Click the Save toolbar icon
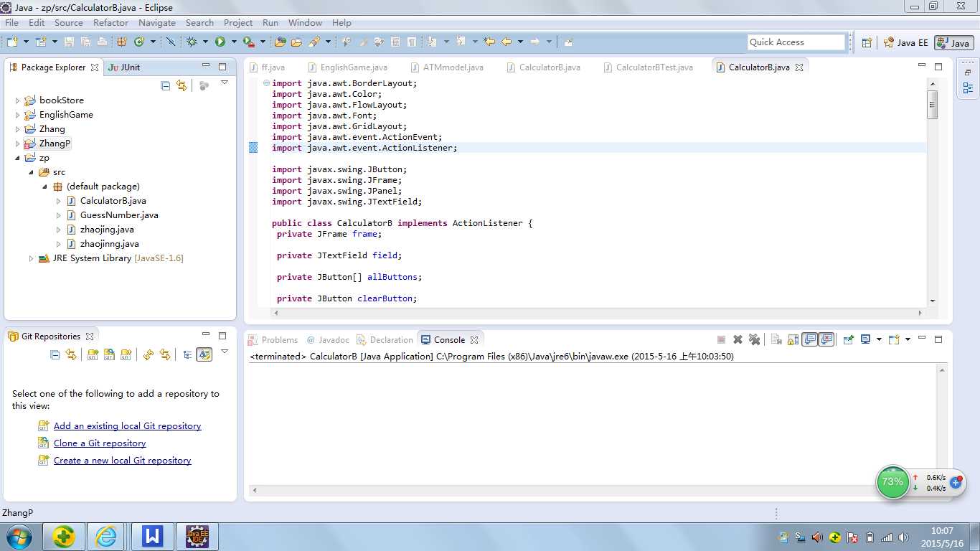The image size is (980, 551). [70, 42]
